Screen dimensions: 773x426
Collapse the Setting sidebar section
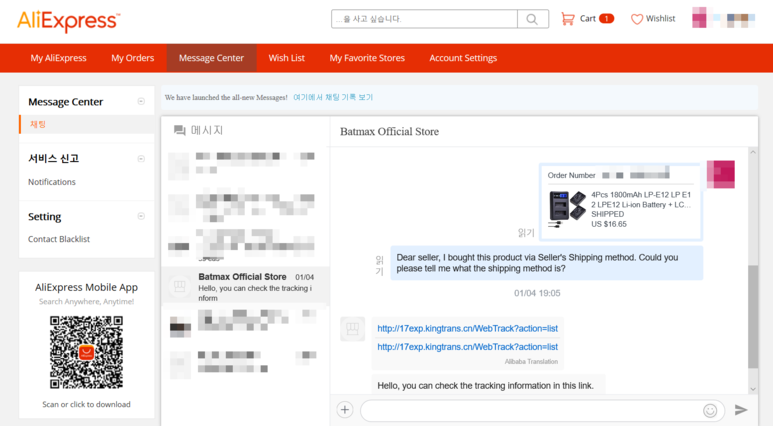point(141,216)
